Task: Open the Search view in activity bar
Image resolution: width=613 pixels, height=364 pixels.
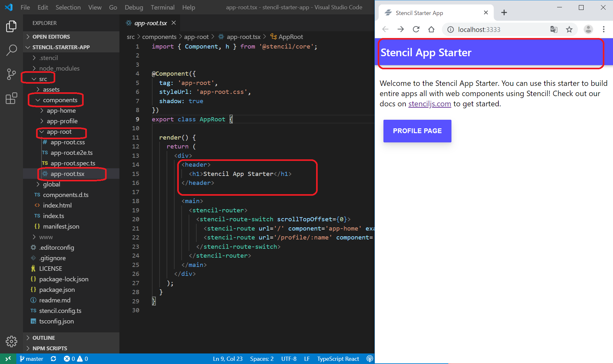Action: (x=11, y=50)
